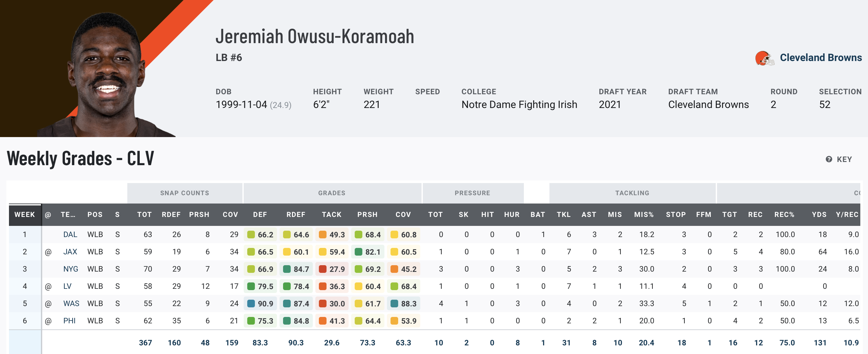This screenshot has height=354, width=868.
Task: Sort by the REC% column header
Action: click(x=784, y=215)
